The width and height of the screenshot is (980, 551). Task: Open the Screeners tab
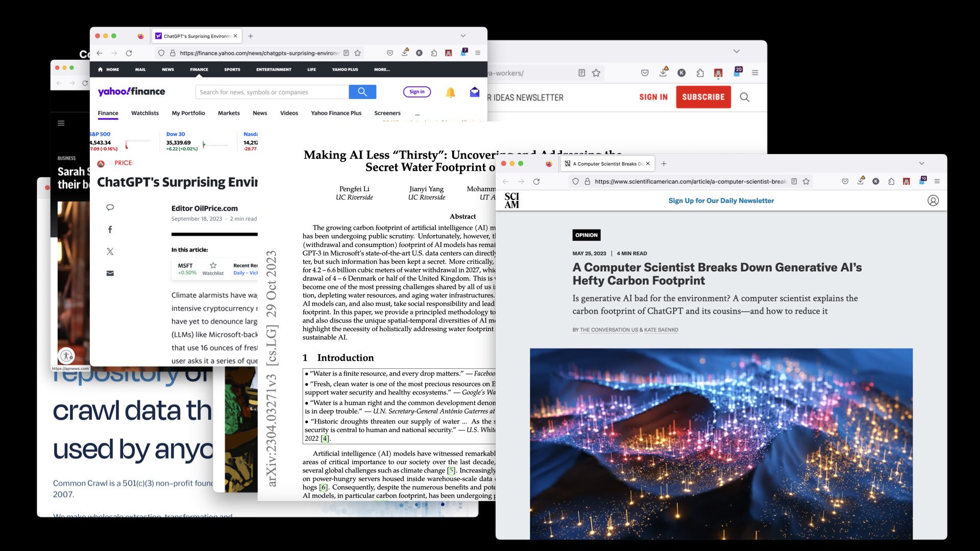click(387, 113)
